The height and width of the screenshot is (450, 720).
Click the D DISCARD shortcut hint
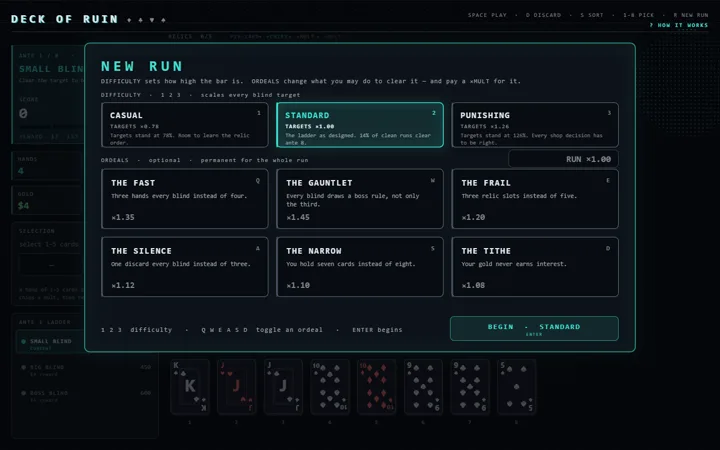coord(543,15)
